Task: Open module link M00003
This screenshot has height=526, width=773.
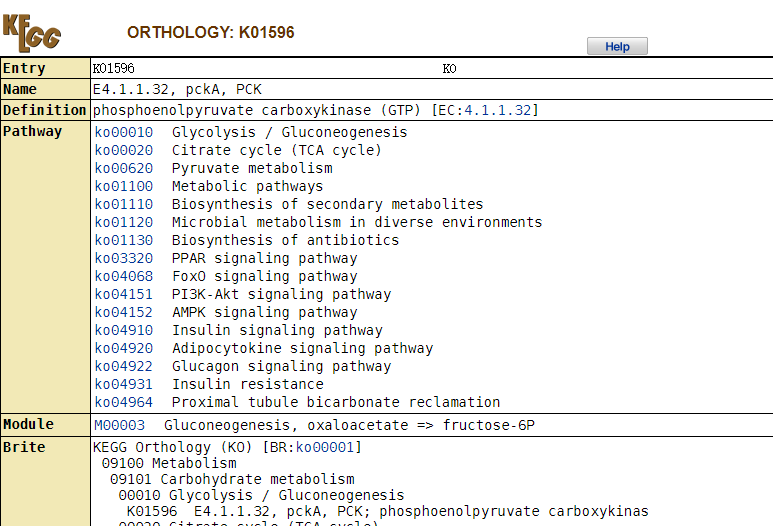Action: pyautogui.click(x=119, y=425)
